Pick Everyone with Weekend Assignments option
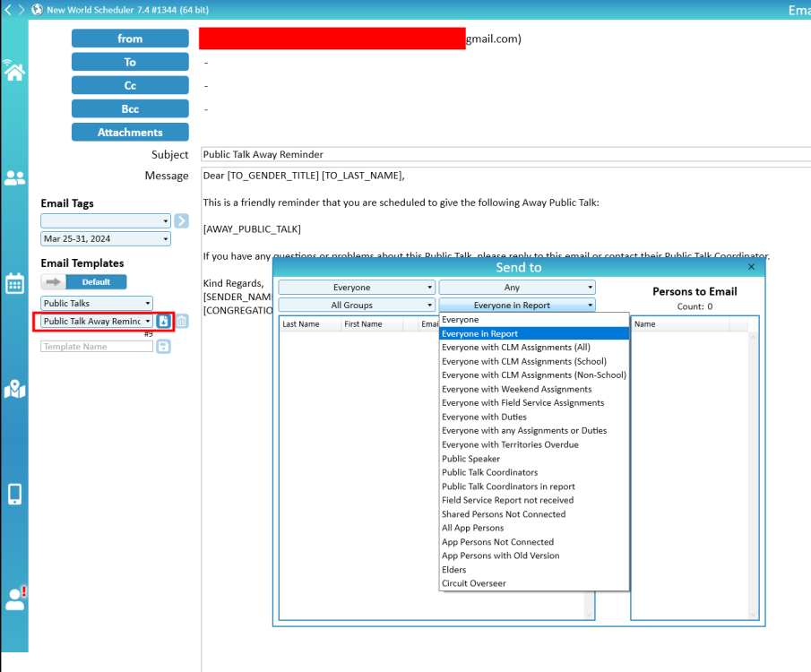Image resolution: width=811 pixels, height=672 pixels. pyautogui.click(x=516, y=390)
